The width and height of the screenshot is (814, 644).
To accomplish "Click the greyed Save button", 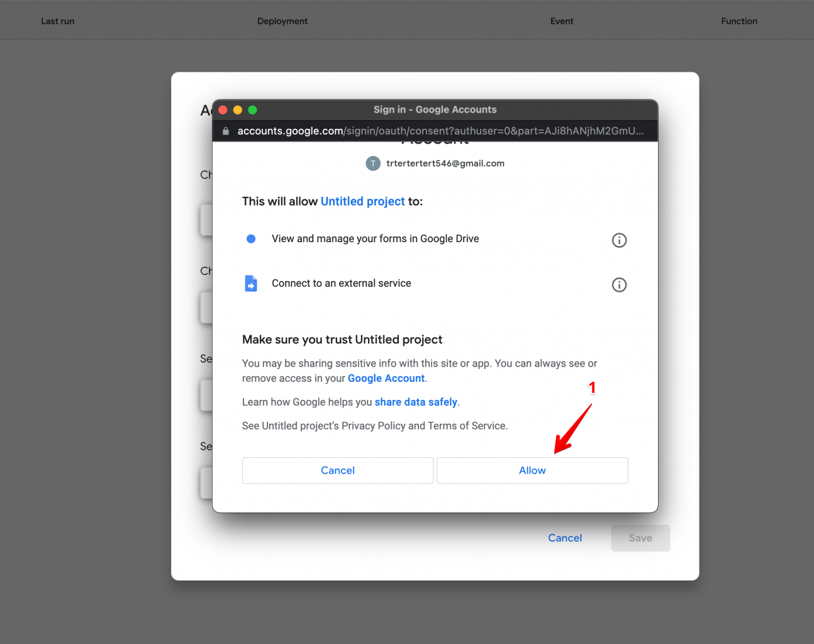I will coord(640,538).
